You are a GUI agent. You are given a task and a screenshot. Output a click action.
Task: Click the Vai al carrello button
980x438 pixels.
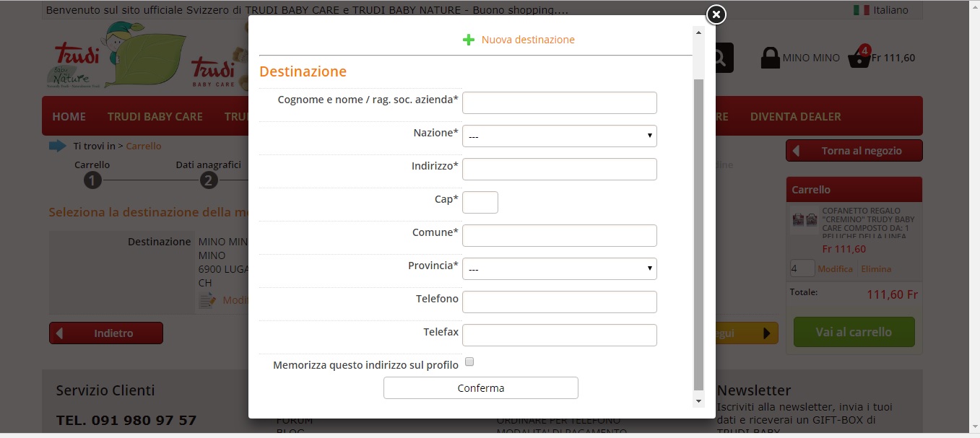point(854,332)
